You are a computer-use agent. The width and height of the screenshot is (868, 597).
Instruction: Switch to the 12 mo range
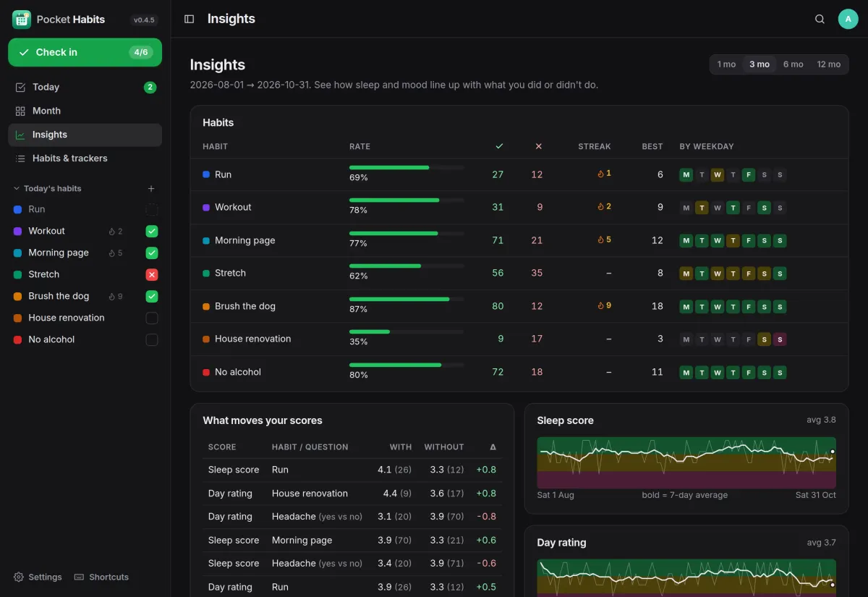pyautogui.click(x=828, y=64)
